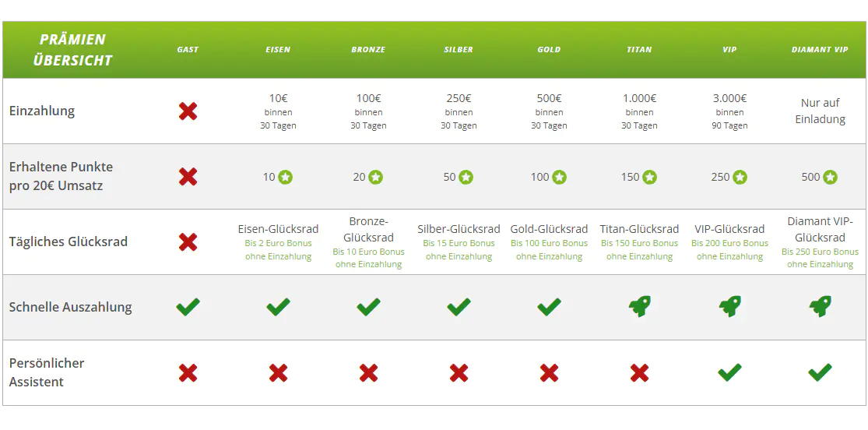Click the PRÄMIEN ÜBERSICHT heading
Image resolution: width=868 pixels, height=430 pixels.
[x=73, y=50]
